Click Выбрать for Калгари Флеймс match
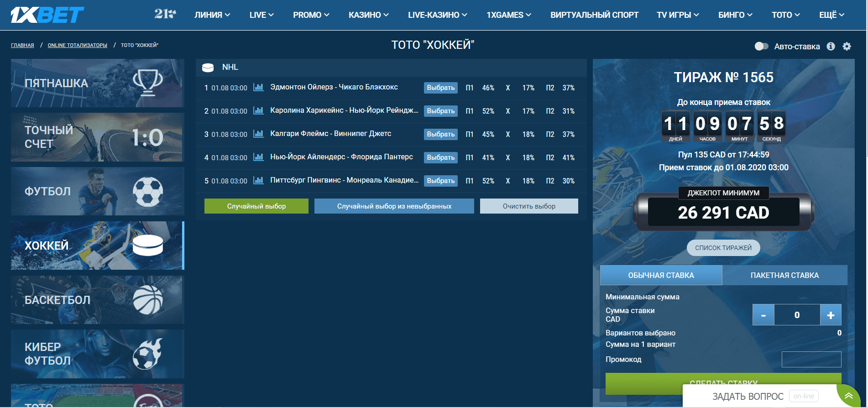The width and height of the screenshot is (868, 408). tap(441, 134)
